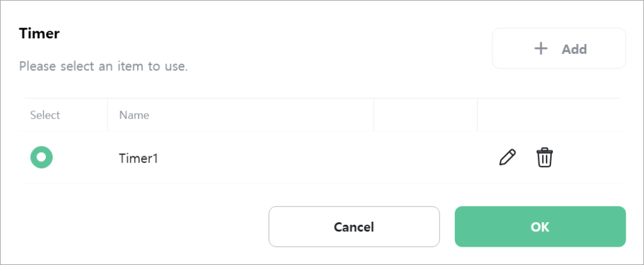This screenshot has height=265, width=644.
Task: Click the space between pencil and trash icons
Action: pos(526,158)
